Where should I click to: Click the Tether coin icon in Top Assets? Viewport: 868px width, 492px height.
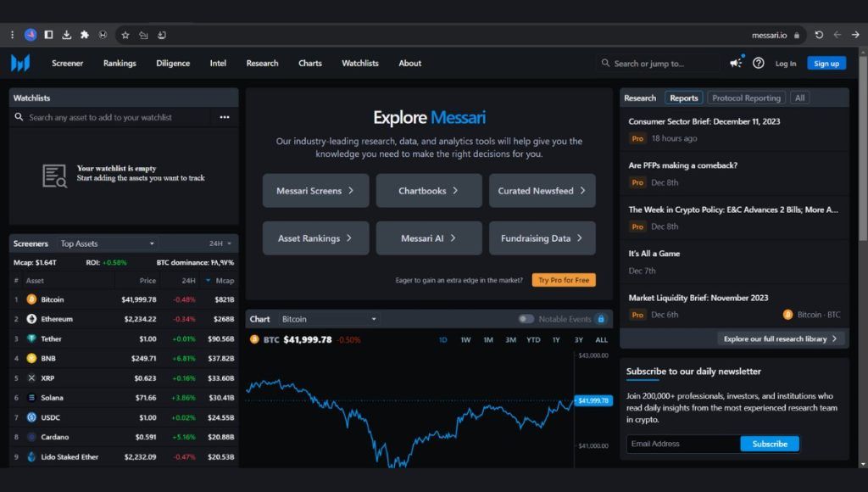click(31, 338)
